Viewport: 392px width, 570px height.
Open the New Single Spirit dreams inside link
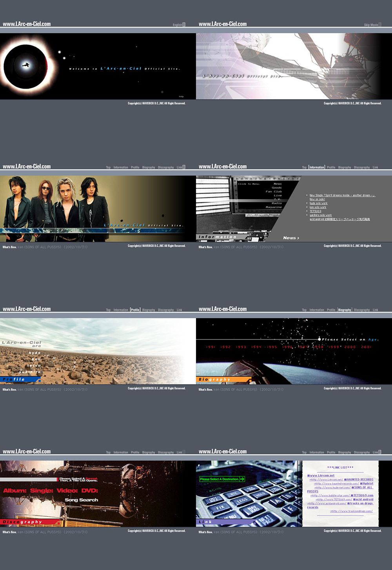342,195
